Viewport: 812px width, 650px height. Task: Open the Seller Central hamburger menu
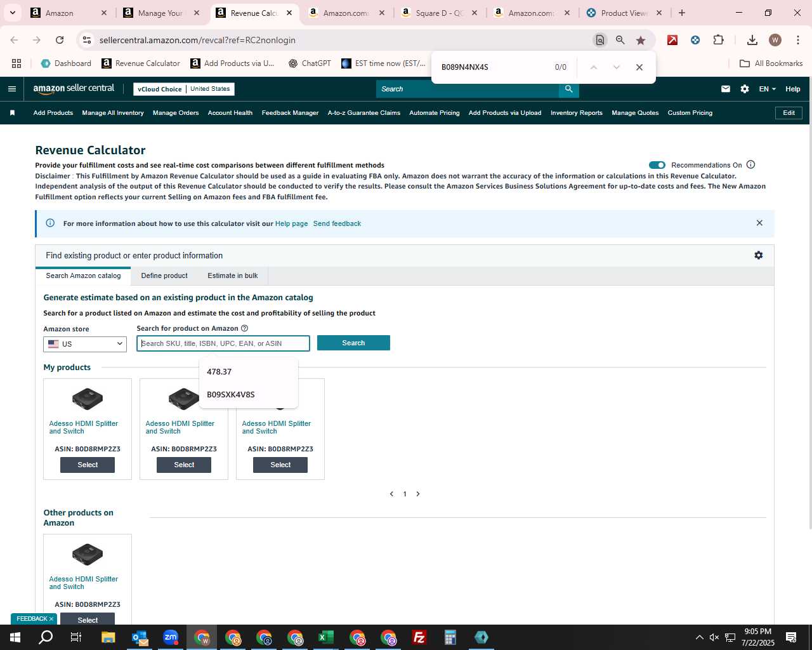[11, 89]
